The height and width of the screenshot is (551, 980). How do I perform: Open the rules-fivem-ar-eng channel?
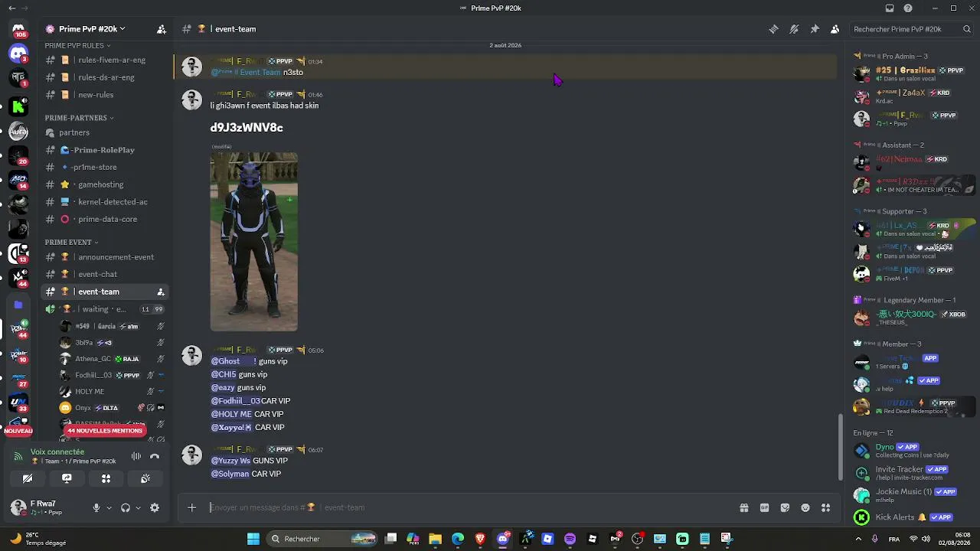click(105, 60)
